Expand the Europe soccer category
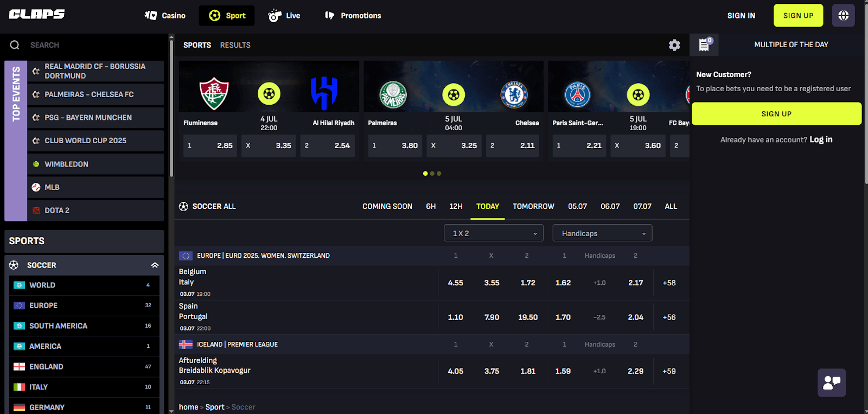This screenshot has height=414, width=868. pos(84,305)
